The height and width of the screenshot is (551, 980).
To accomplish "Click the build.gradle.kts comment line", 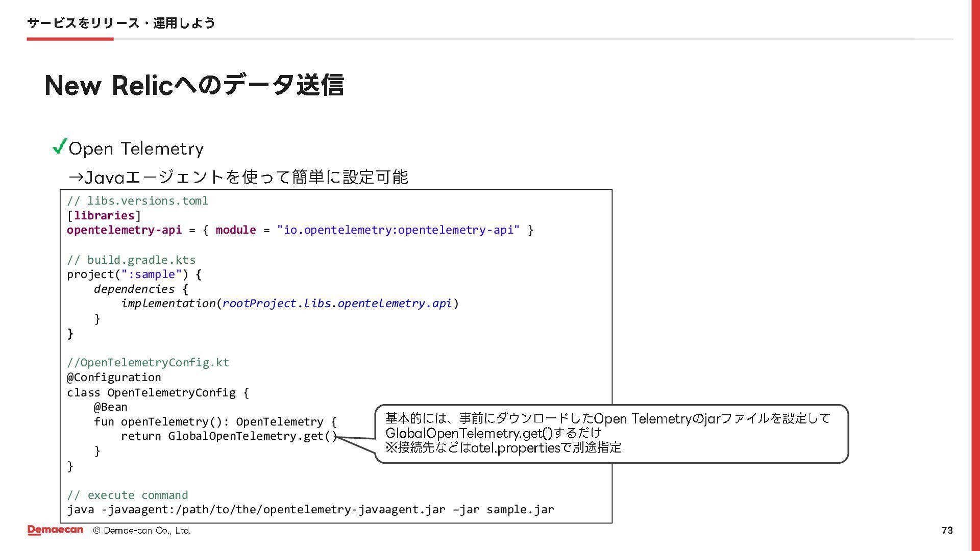I will click(131, 260).
